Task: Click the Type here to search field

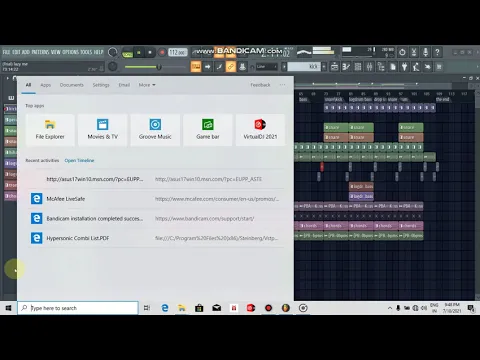Action: (x=78, y=308)
